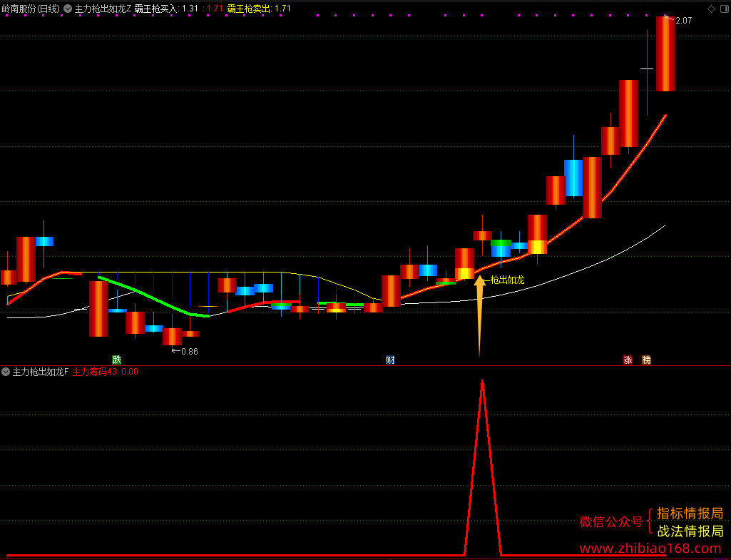This screenshot has width=731, height=560.
Task: Click the red 涨 event marker
Action: (628, 360)
